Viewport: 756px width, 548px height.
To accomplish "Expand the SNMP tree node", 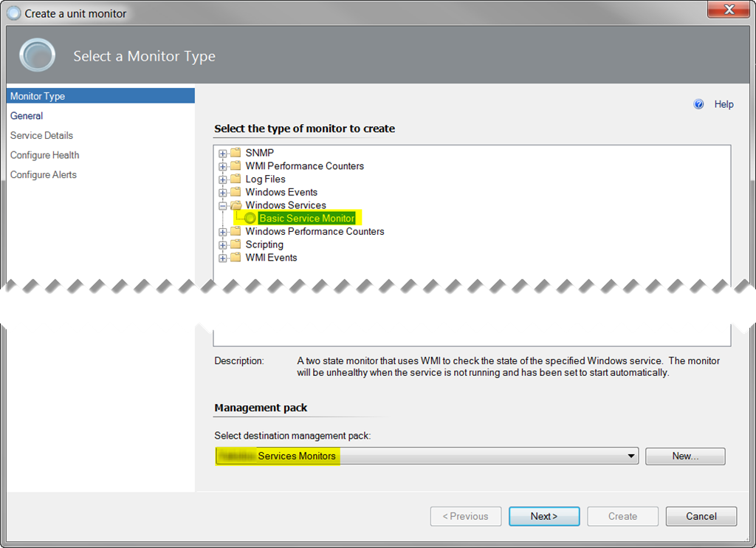I will pos(224,152).
